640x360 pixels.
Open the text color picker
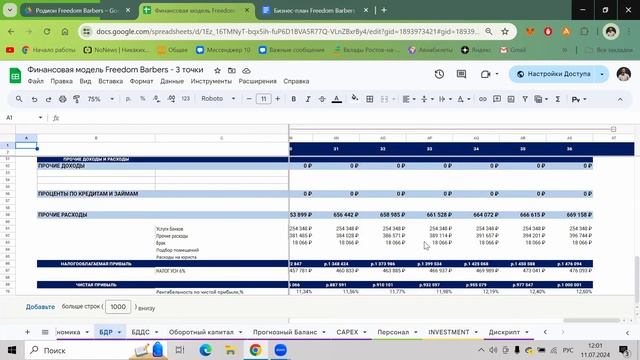click(337, 99)
